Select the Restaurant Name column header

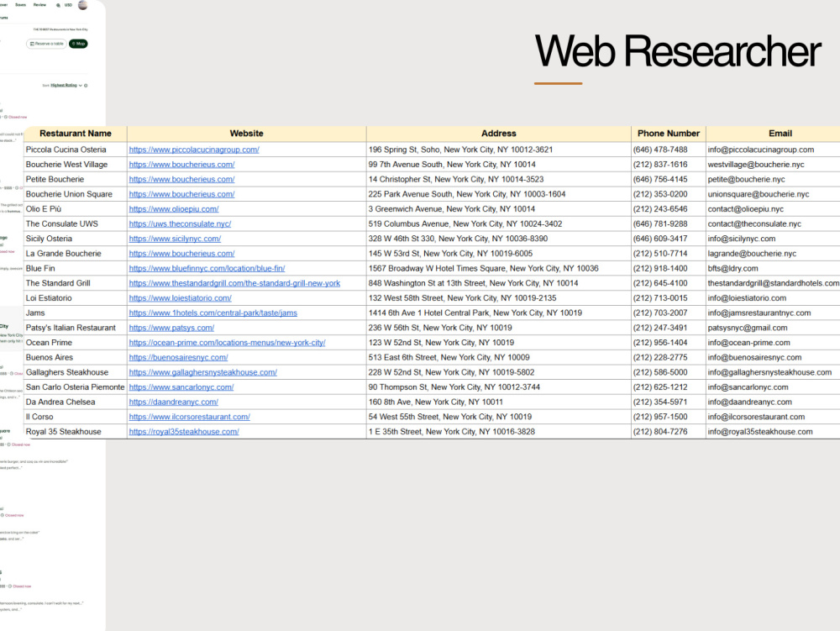pos(76,134)
